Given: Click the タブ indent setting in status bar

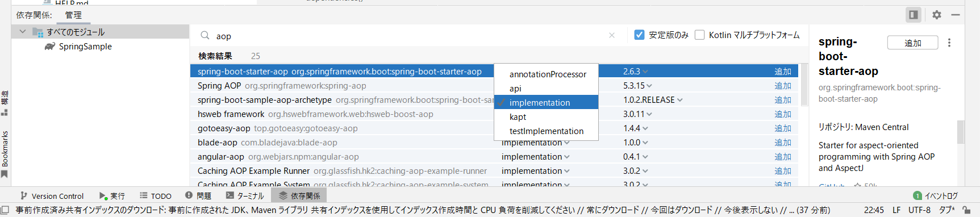Looking at the screenshot, I should tap(946, 210).
